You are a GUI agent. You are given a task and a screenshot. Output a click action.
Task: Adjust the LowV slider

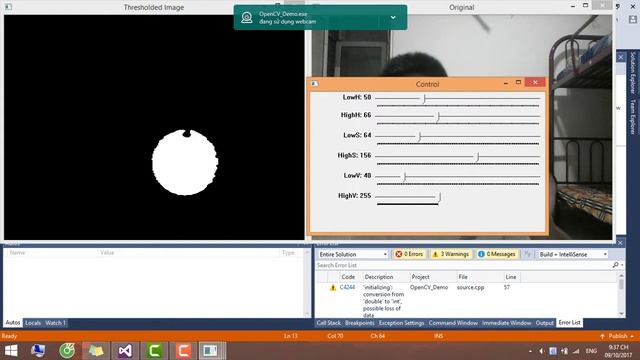click(x=404, y=176)
